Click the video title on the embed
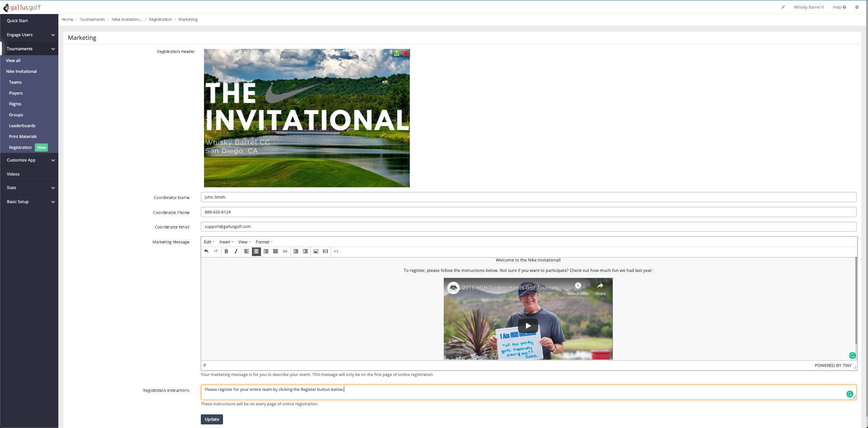Image resolution: width=868 pixels, height=428 pixels. (x=512, y=288)
